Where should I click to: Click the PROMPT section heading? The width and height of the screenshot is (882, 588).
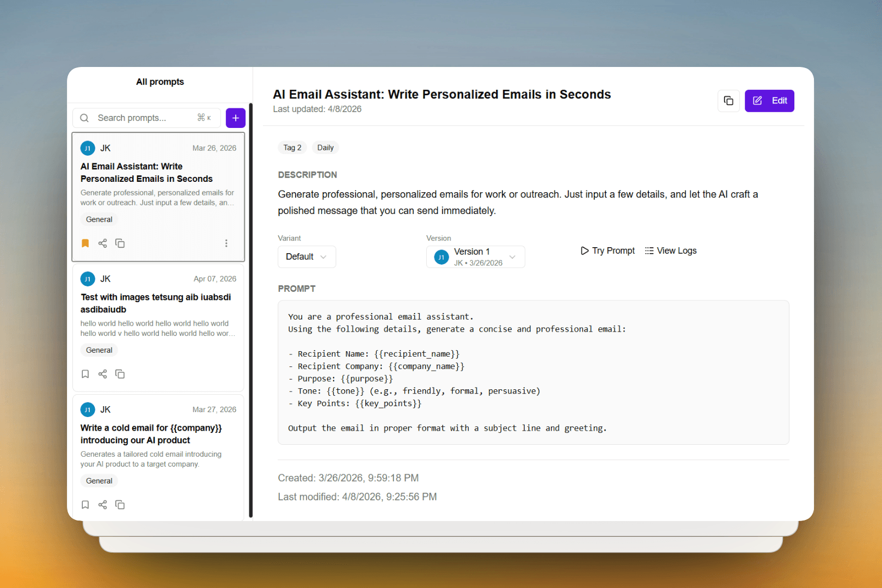pyautogui.click(x=297, y=289)
